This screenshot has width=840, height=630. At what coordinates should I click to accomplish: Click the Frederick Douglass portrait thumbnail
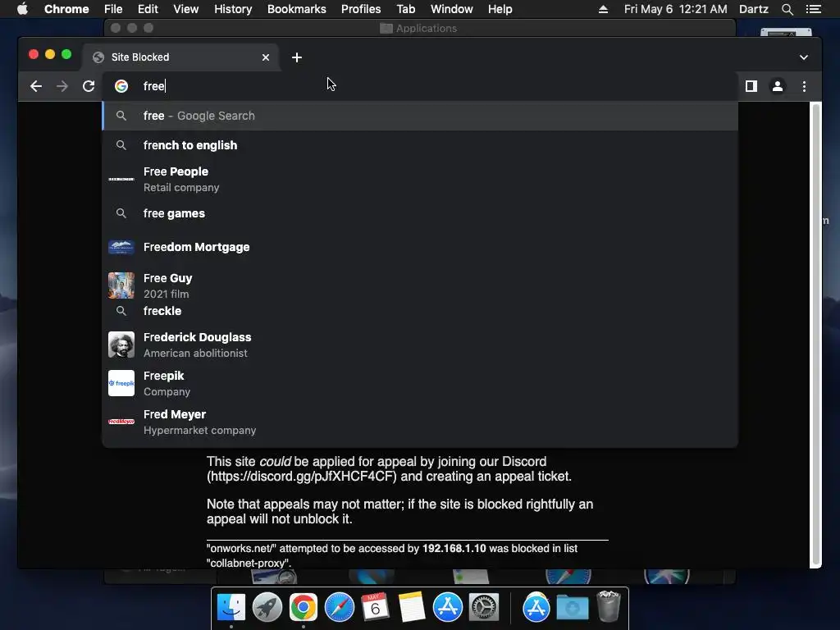[x=121, y=345]
